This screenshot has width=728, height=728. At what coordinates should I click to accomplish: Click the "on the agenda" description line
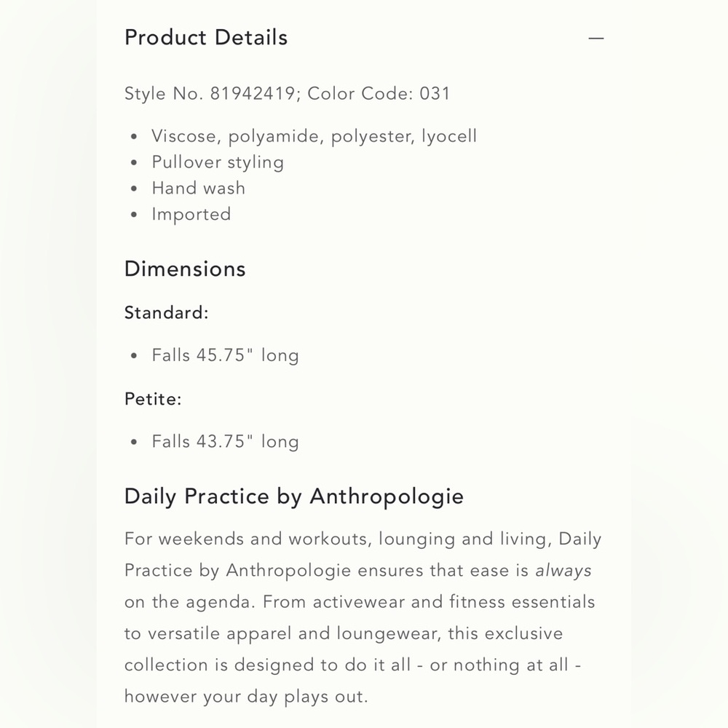click(360, 603)
